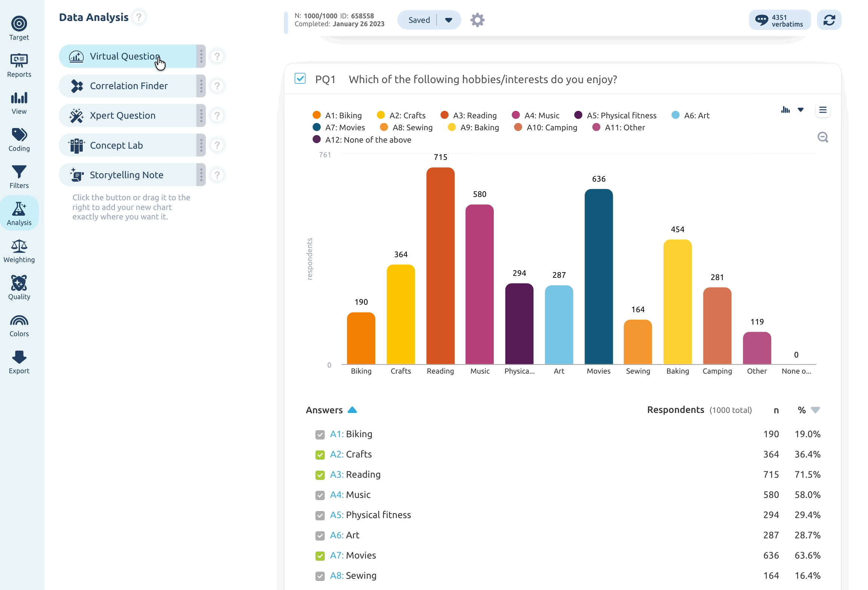868x590 pixels.
Task: Add a Virtual Question chart
Action: [128, 56]
